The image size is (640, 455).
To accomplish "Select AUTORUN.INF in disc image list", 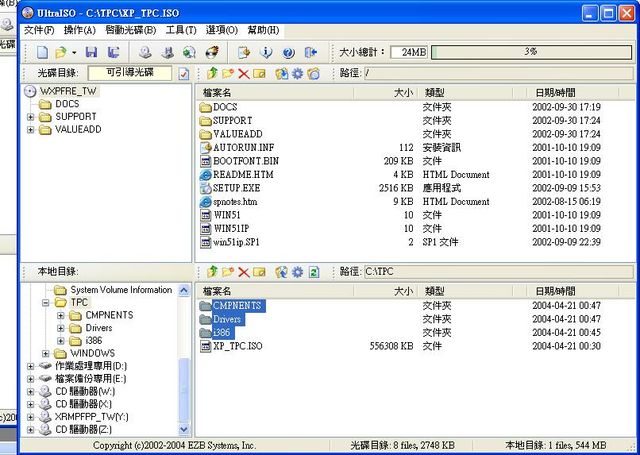I will pos(244,147).
